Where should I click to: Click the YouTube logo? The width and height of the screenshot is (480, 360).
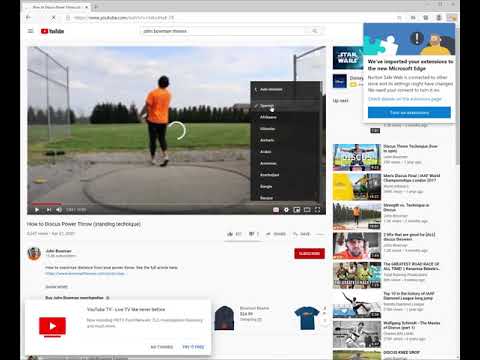52,31
